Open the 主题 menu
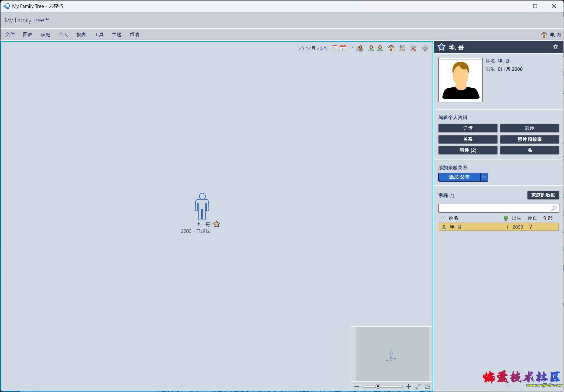The image size is (564, 392). click(116, 34)
